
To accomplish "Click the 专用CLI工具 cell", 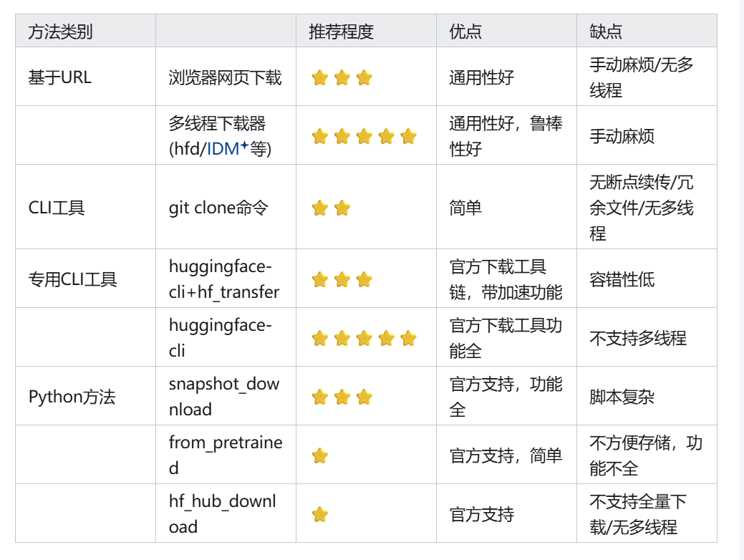I will (x=85, y=279).
